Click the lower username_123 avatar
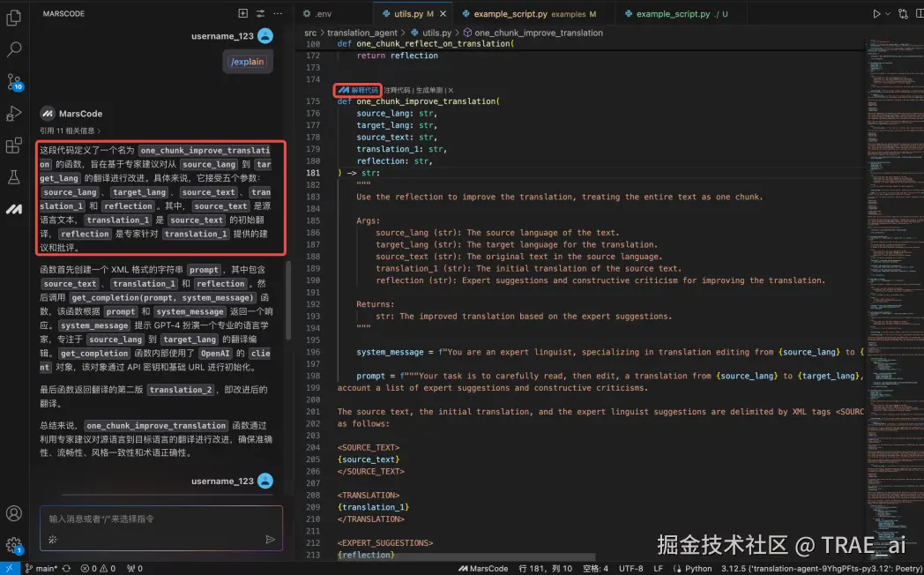 265,481
